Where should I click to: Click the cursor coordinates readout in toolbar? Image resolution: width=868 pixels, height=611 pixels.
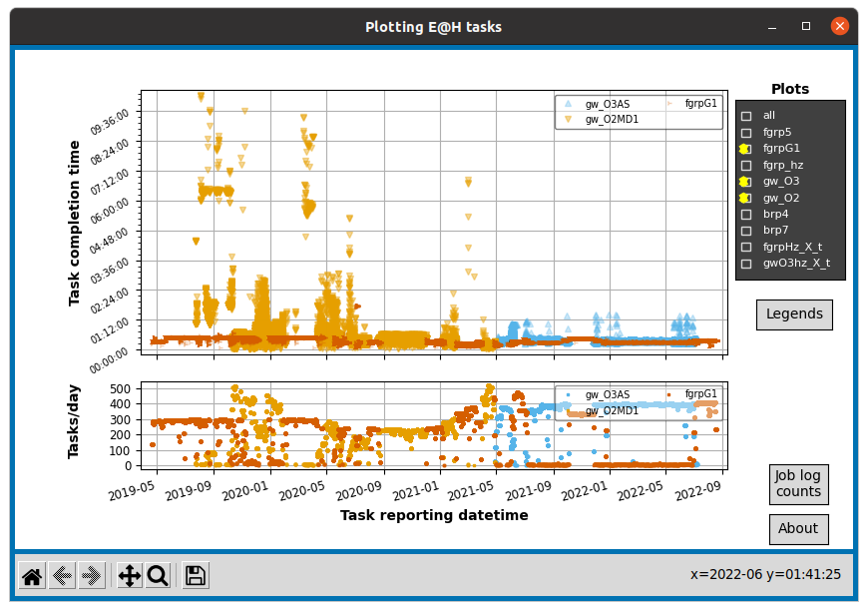click(765, 575)
